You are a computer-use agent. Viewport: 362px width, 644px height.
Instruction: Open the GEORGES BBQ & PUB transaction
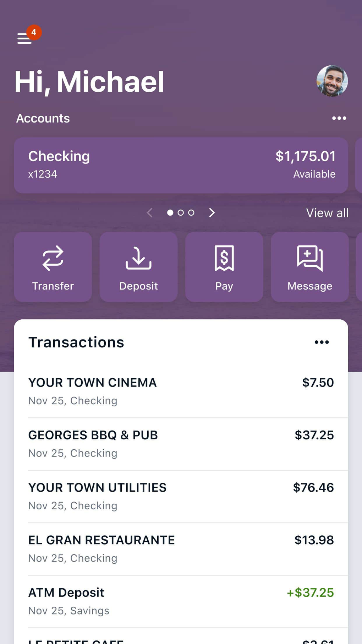click(181, 444)
